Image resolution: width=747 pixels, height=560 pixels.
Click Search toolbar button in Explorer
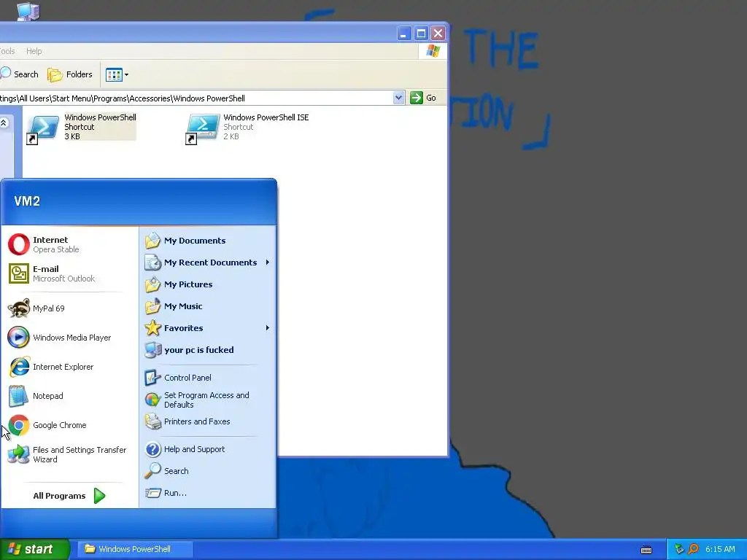[x=19, y=74]
